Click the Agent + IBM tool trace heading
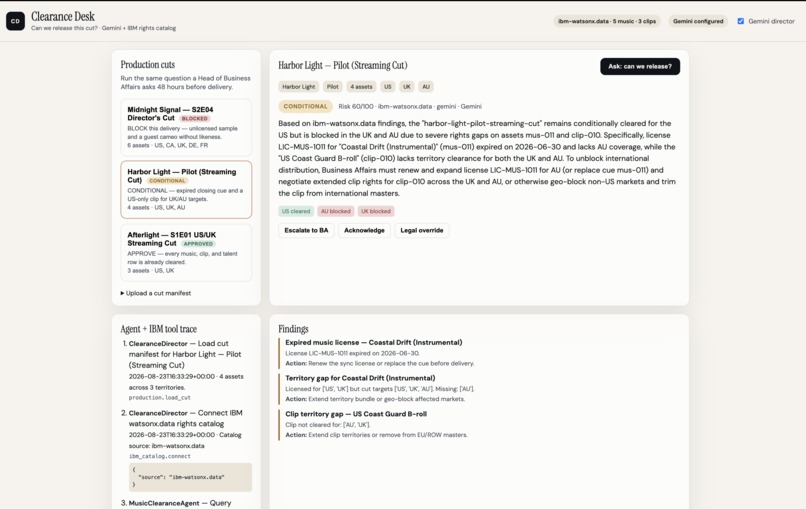 click(158, 329)
